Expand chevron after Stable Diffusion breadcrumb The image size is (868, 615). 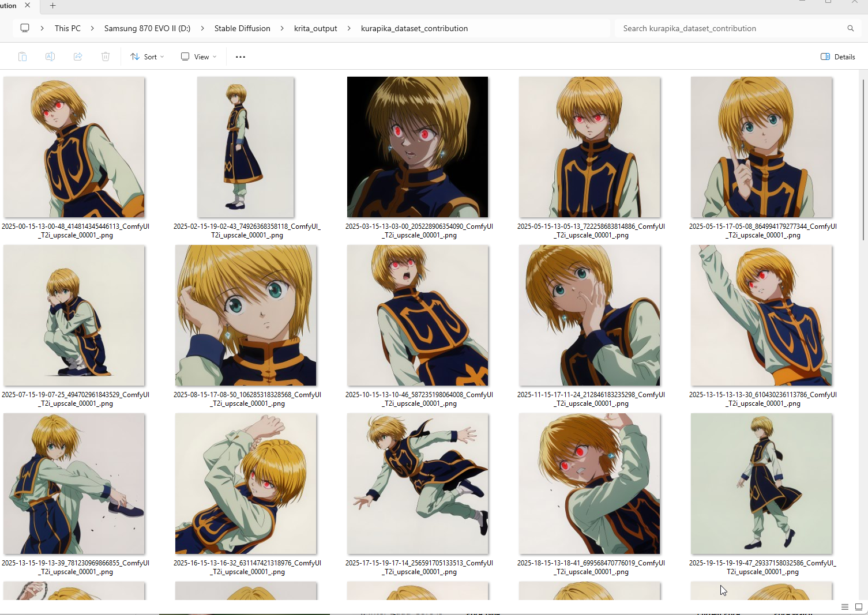coord(282,28)
